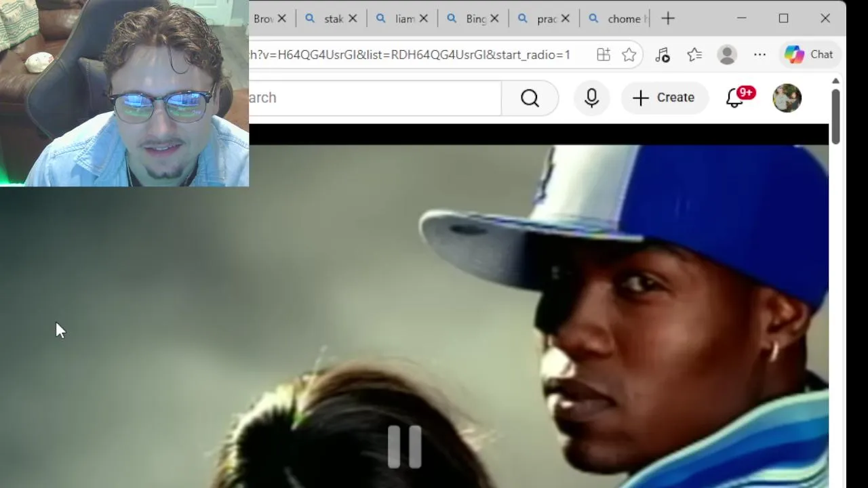The width and height of the screenshot is (868, 488).
Task: Click the page vertical scrollbar thumb
Action: 835,116
